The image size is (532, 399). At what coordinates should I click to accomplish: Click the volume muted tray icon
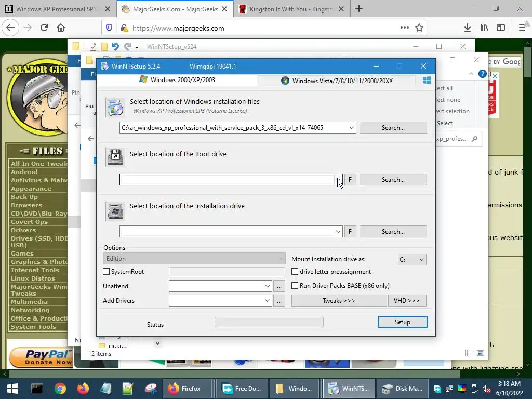point(486,389)
